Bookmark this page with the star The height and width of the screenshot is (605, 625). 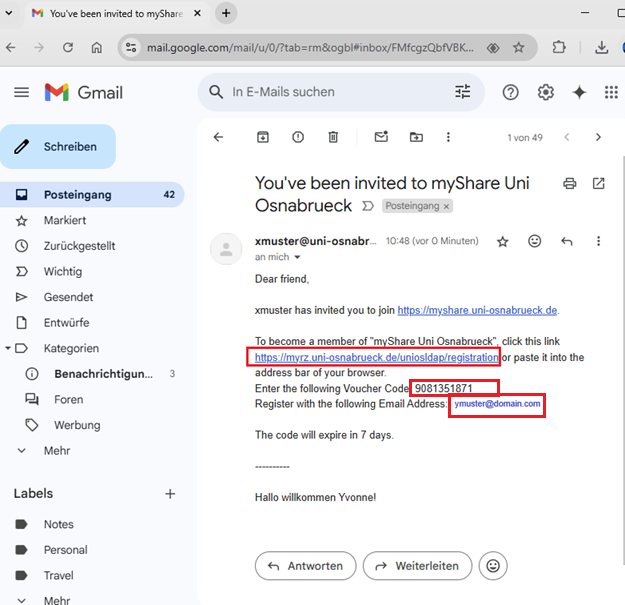pyautogui.click(x=519, y=47)
